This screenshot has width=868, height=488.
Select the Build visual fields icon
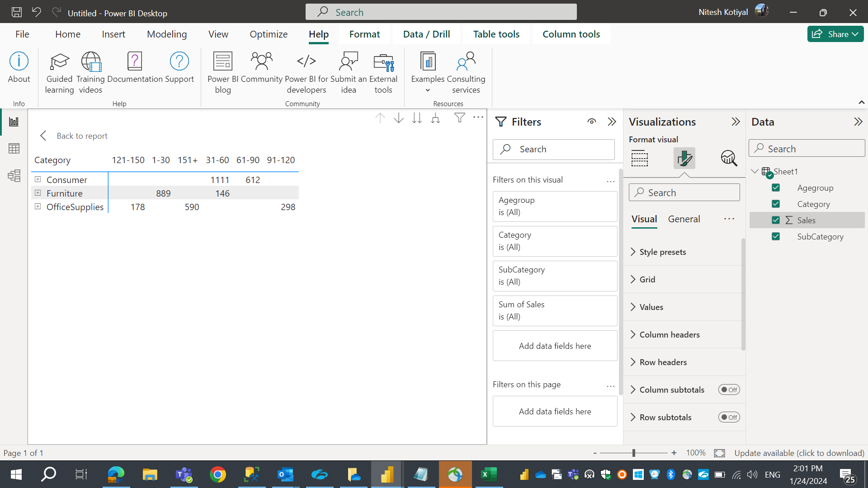640,158
